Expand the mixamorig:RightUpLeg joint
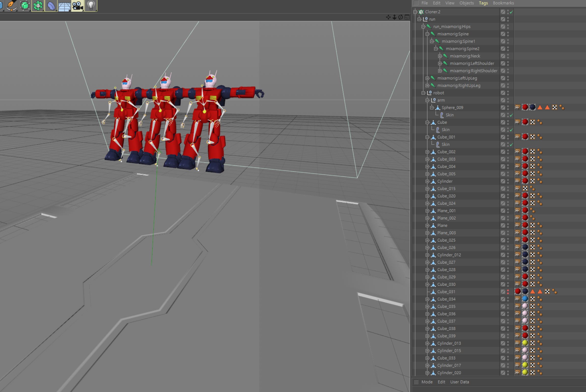The height and width of the screenshot is (392, 586). pos(427,85)
